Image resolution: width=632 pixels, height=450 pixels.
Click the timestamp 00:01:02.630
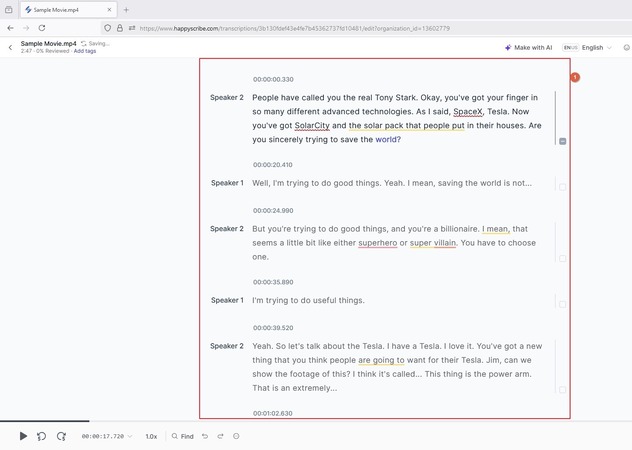point(273,413)
